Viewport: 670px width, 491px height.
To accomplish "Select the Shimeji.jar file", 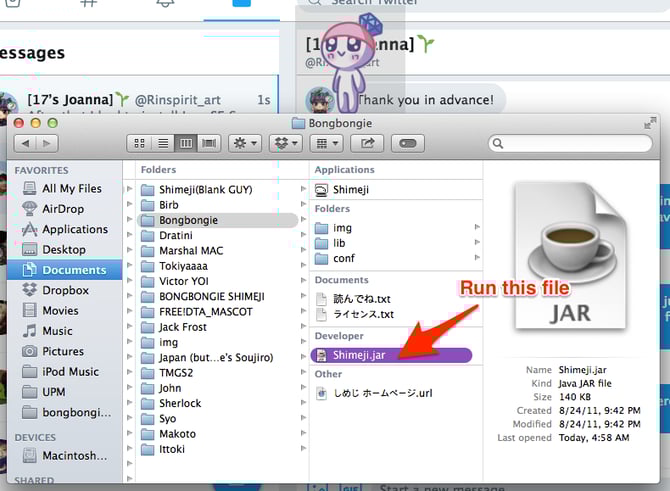I will click(391, 355).
